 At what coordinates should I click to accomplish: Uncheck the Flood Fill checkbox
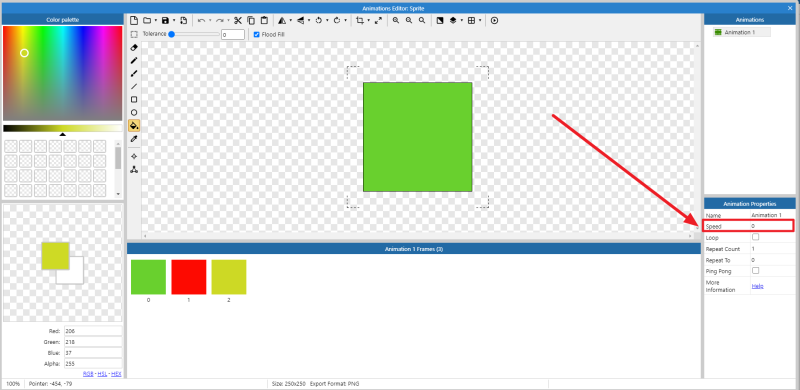tap(257, 35)
